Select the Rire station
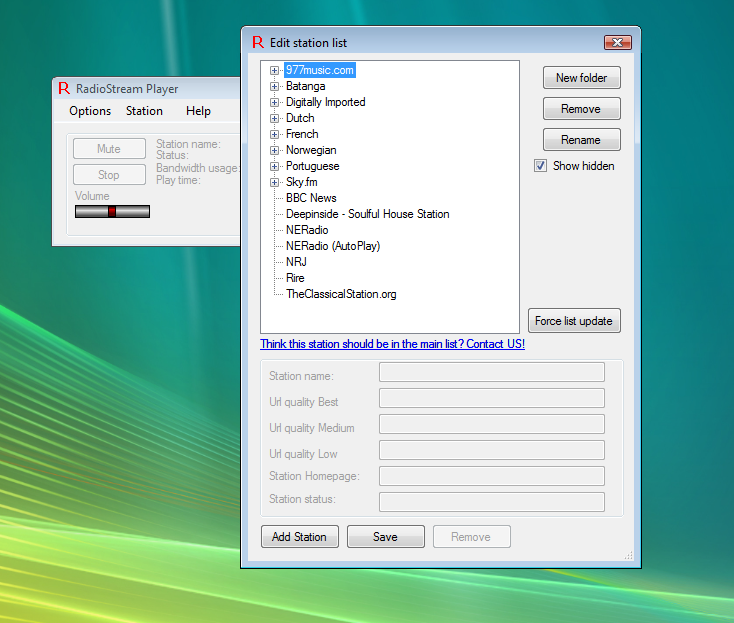 (x=295, y=278)
